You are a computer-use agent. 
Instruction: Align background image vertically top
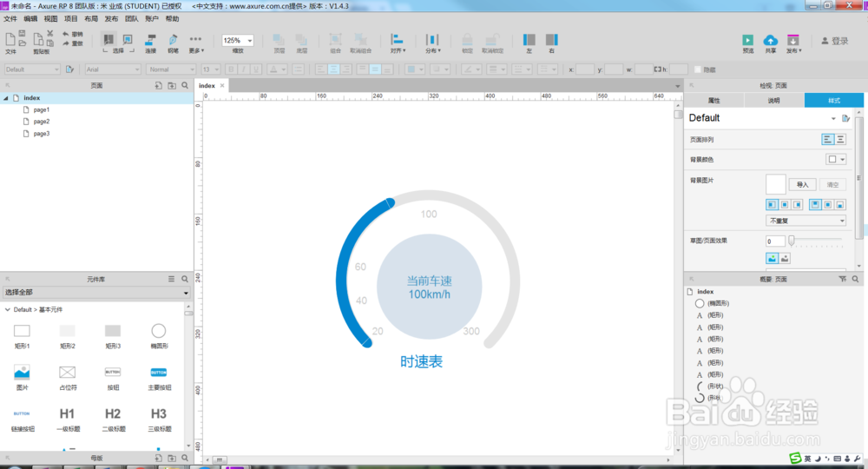point(815,205)
